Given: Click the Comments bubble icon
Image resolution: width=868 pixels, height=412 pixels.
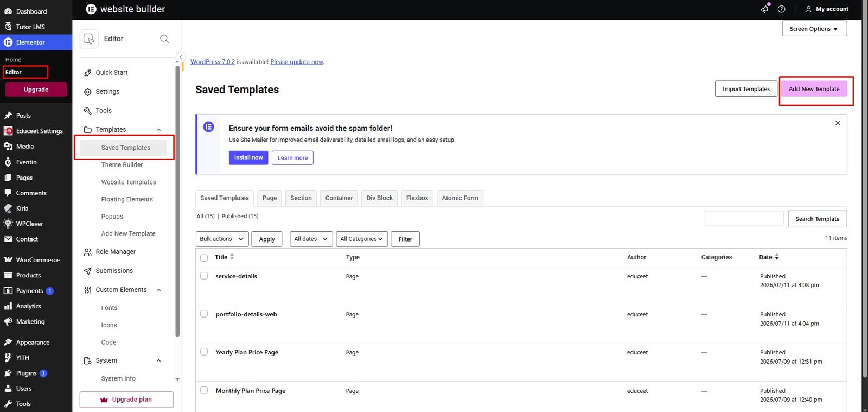Looking at the screenshot, I should [x=8, y=193].
